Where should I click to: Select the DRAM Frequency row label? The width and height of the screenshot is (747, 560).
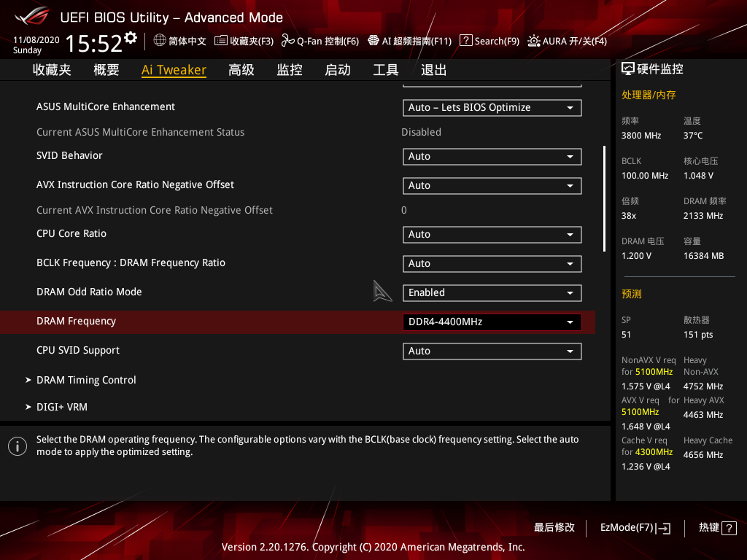tap(76, 321)
